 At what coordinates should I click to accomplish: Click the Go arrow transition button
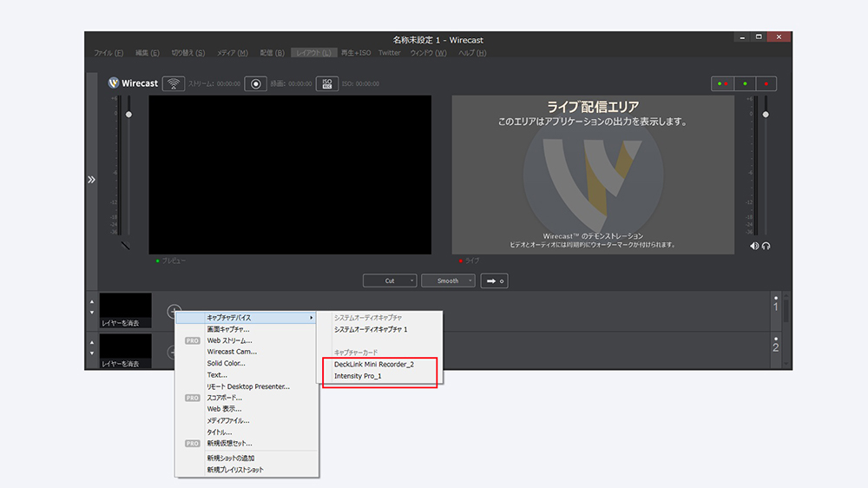tap(495, 280)
